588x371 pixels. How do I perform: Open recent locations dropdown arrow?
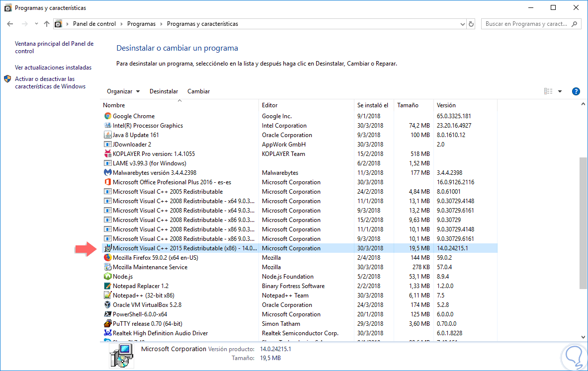click(36, 24)
